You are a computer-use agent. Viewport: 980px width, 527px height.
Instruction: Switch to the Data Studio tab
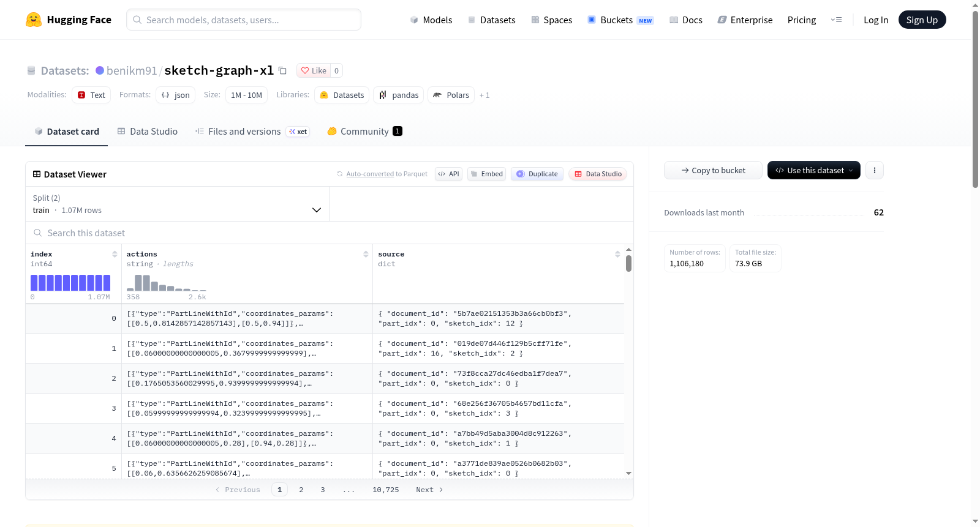pos(148,132)
